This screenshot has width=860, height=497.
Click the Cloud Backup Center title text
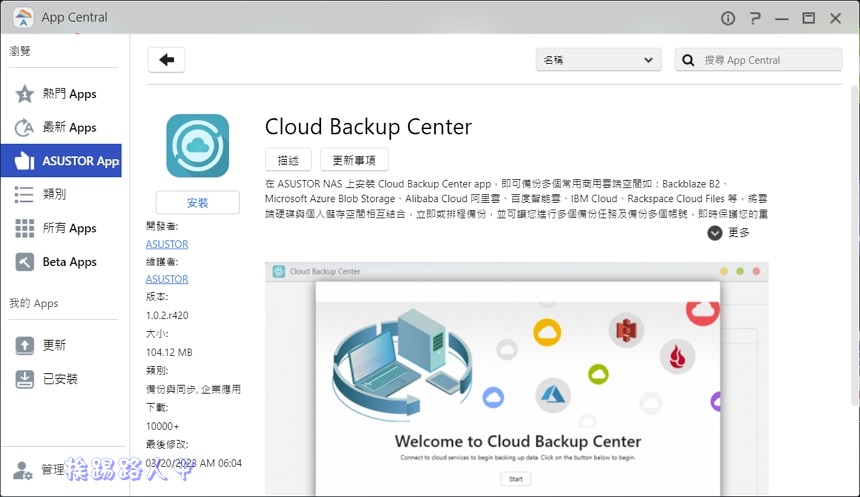click(x=368, y=127)
